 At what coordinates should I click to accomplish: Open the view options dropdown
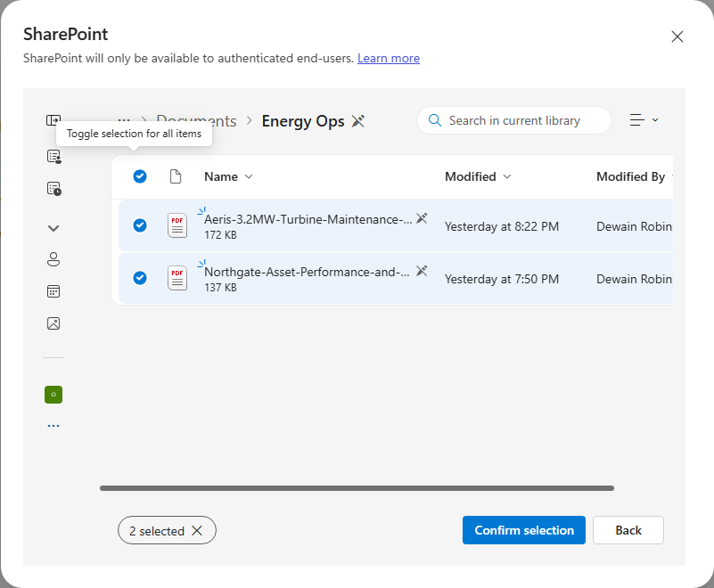644,120
